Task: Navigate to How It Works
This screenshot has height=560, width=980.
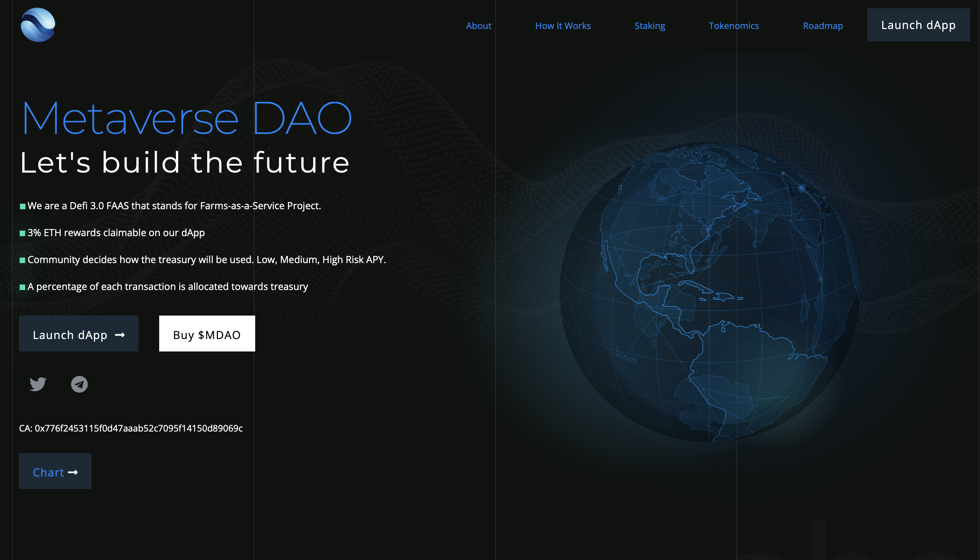Action: point(563,26)
